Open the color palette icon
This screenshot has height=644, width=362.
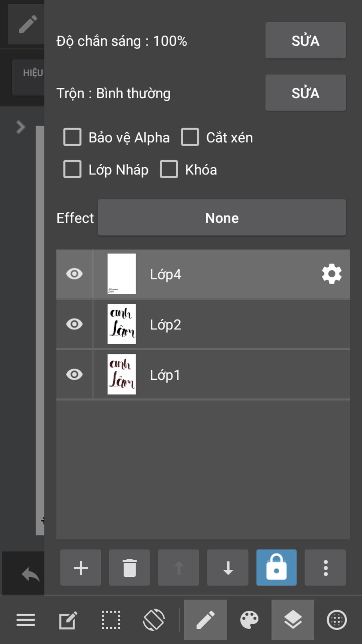click(249, 620)
